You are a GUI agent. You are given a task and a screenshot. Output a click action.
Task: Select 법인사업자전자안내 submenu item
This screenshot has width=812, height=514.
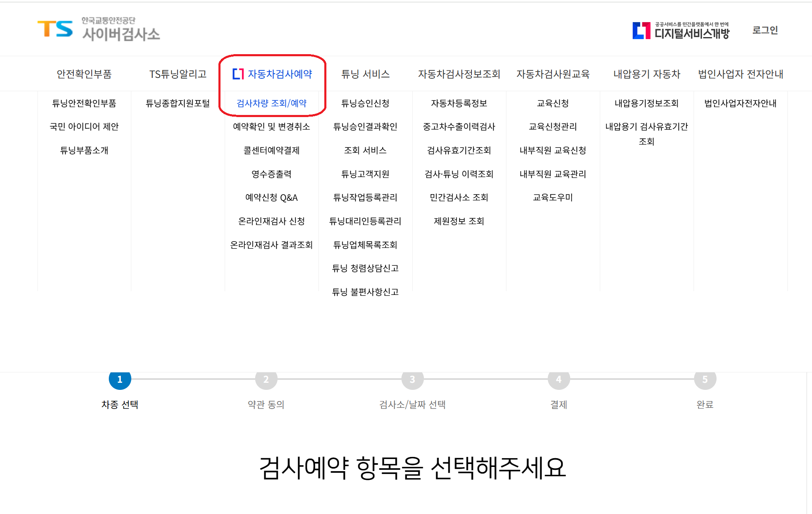[x=740, y=103]
